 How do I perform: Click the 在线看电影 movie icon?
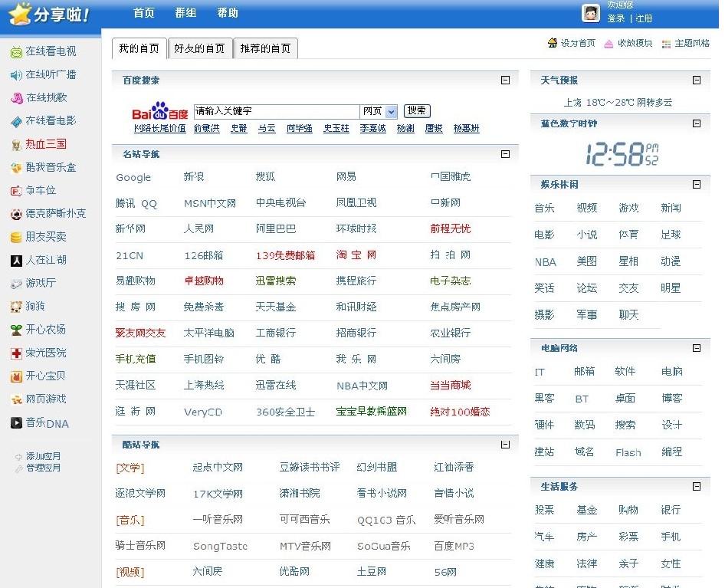16,122
